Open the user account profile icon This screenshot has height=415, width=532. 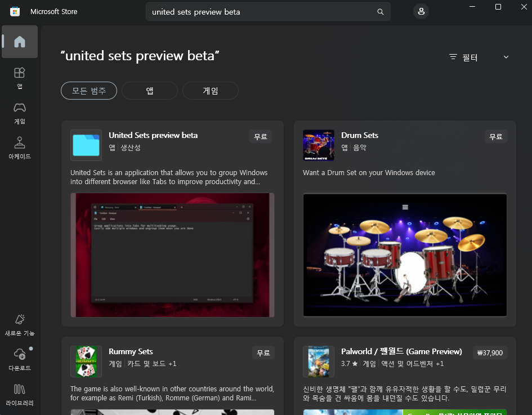coord(421,11)
